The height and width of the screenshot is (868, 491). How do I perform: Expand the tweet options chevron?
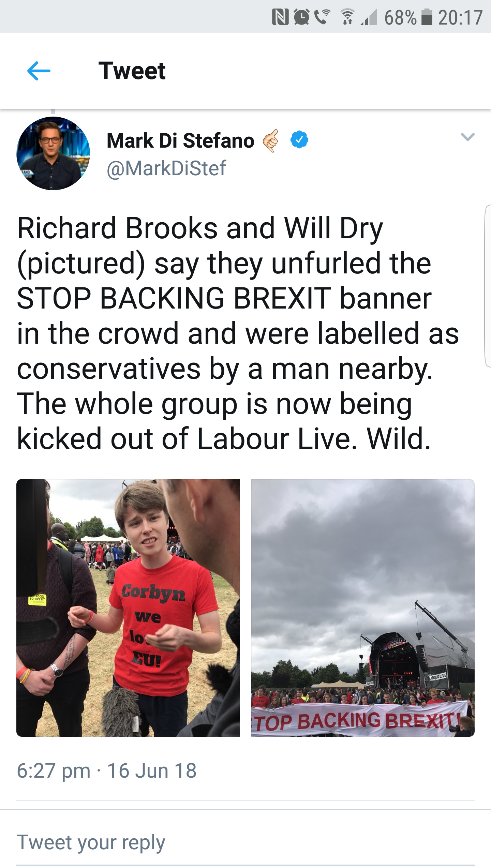[467, 137]
